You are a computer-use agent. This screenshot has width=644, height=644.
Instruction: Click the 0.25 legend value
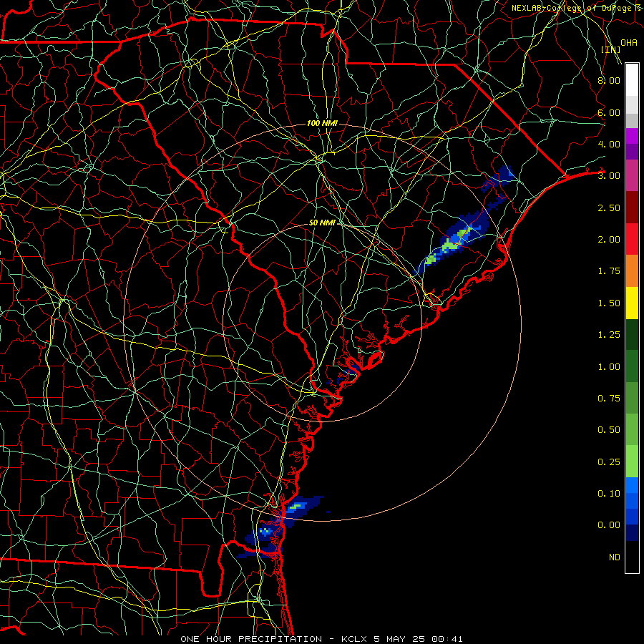point(609,462)
